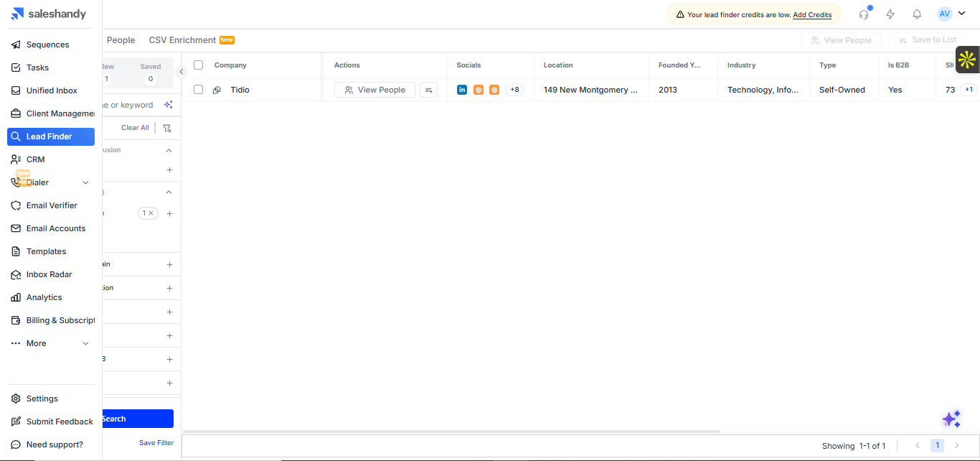The width and height of the screenshot is (980, 461).
Task: Select the Saved results tab
Action: point(151,73)
